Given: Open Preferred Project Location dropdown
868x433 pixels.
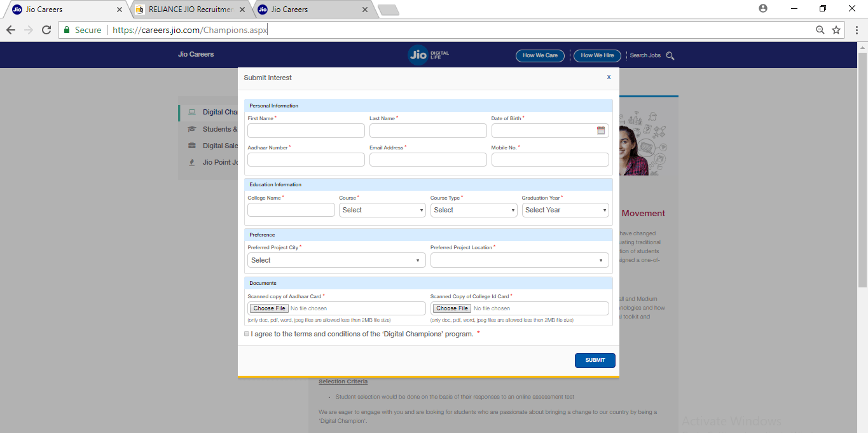Looking at the screenshot, I should (520, 260).
